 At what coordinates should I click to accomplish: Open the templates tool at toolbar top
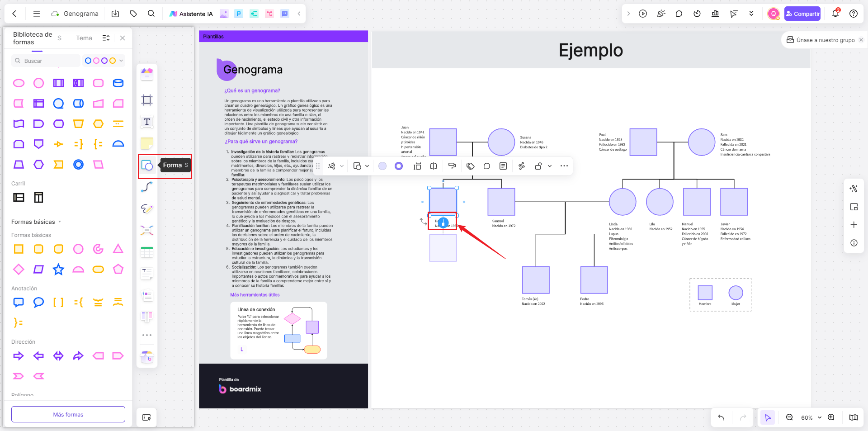coord(147,74)
